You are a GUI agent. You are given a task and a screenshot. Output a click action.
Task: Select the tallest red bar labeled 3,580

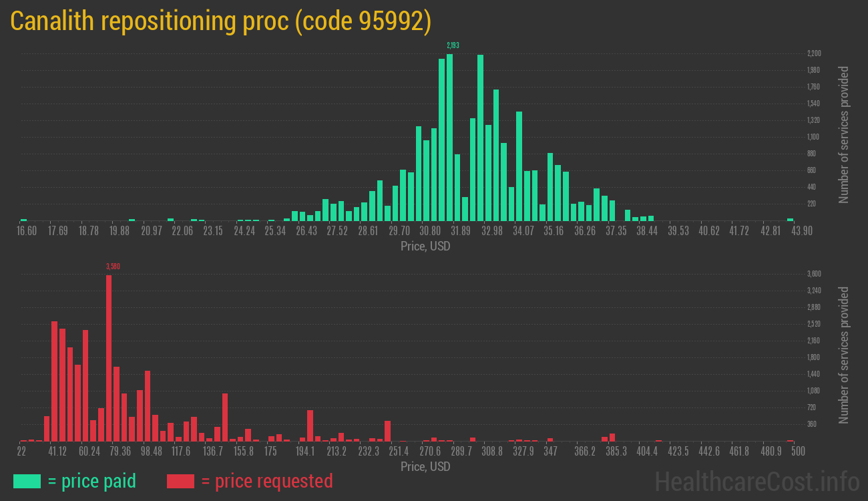[x=109, y=357]
